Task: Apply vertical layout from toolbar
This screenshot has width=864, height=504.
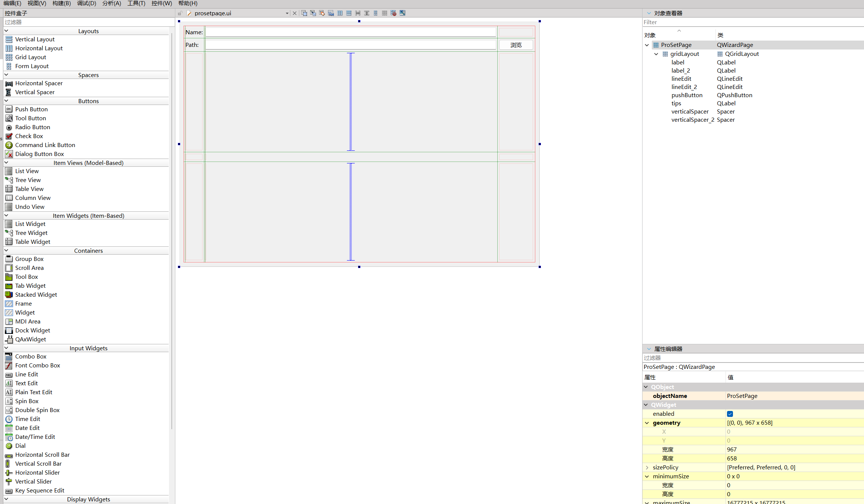Action: pyautogui.click(x=349, y=13)
